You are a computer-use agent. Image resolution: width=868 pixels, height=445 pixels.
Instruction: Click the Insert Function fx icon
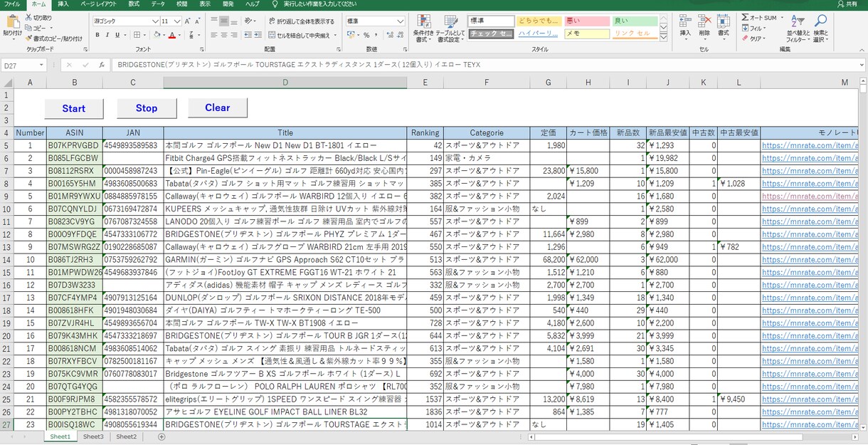[x=102, y=65]
